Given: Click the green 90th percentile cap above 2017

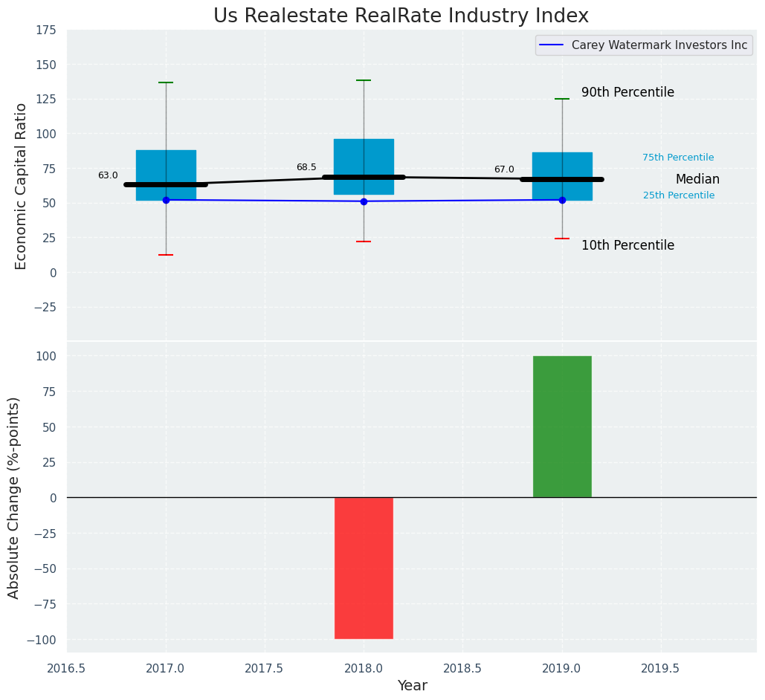Looking at the screenshot, I should coord(166,82).
